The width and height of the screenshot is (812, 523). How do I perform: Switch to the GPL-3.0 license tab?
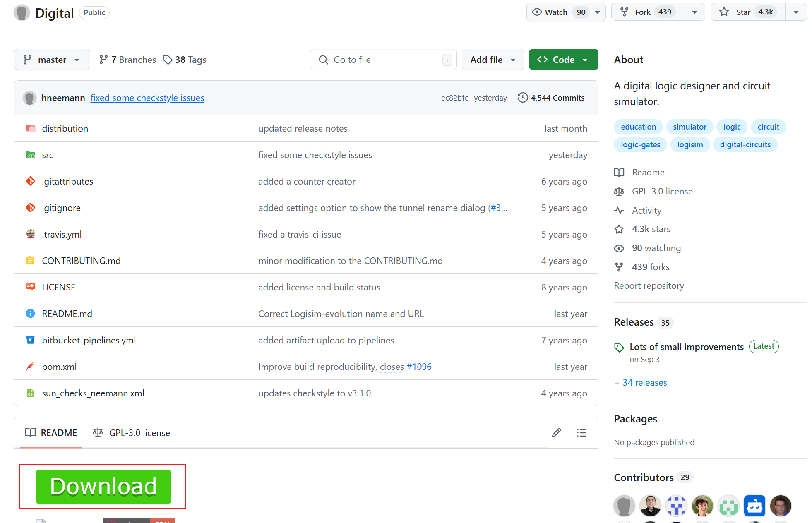pyautogui.click(x=132, y=433)
